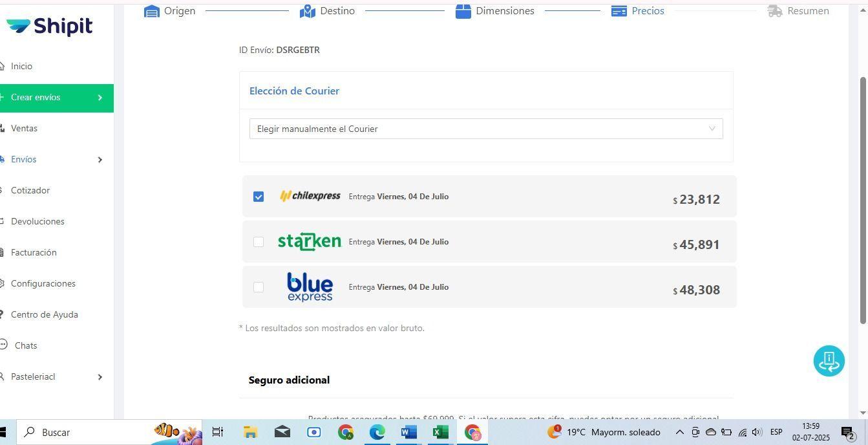The width and height of the screenshot is (868, 445).
Task: Open Microsoft Edge from the taskbar
Action: click(377, 432)
